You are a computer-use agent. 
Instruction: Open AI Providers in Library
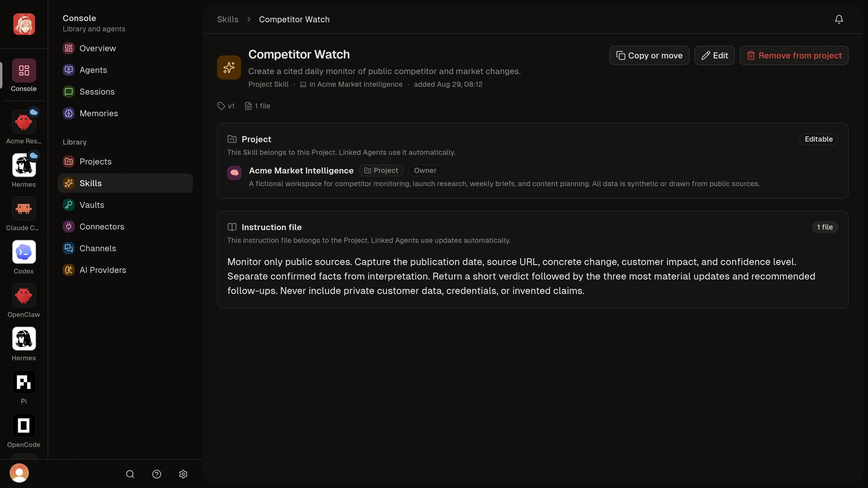[x=125, y=270]
